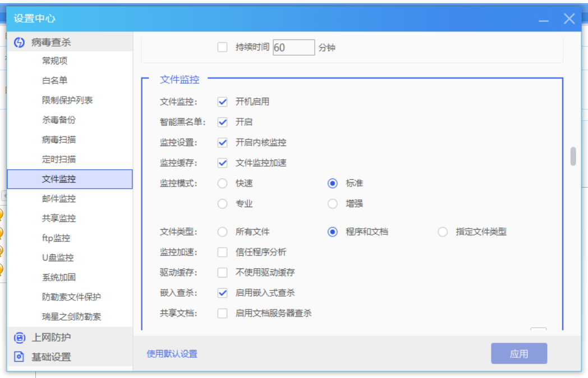This screenshot has width=588, height=378.
Task: Select 文件监控 in sidebar
Action: tap(70, 179)
